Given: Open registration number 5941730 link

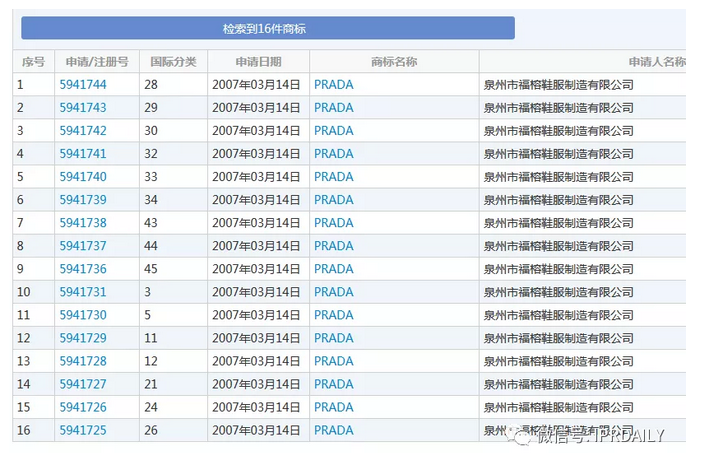Looking at the screenshot, I should [x=83, y=315].
